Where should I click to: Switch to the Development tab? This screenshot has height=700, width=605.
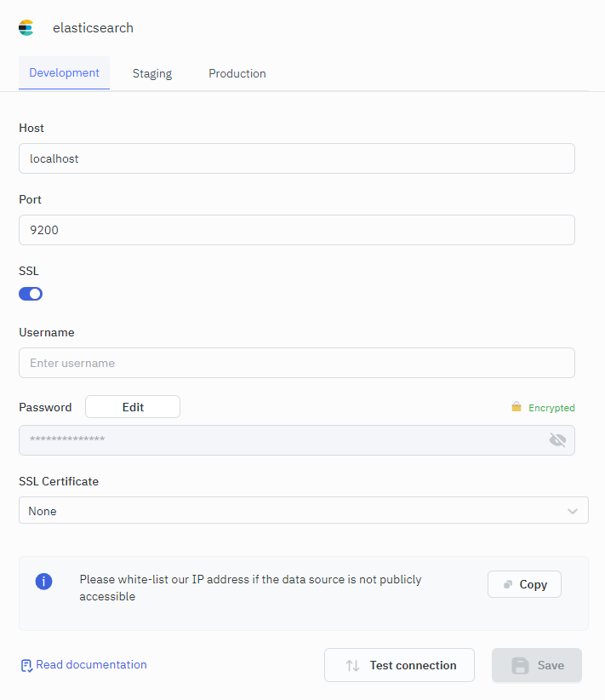tap(64, 73)
